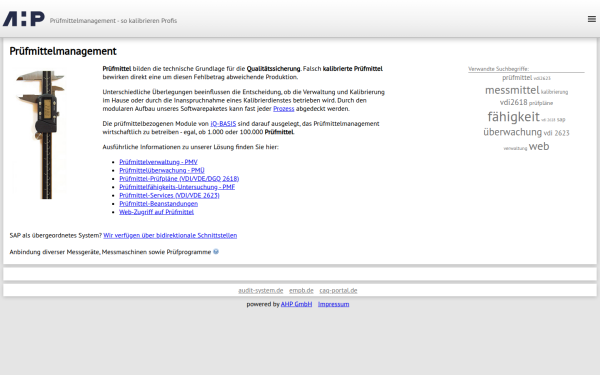Open Prüfmittelüberwachung - PMÜ link
600x375 pixels.
coord(162,170)
